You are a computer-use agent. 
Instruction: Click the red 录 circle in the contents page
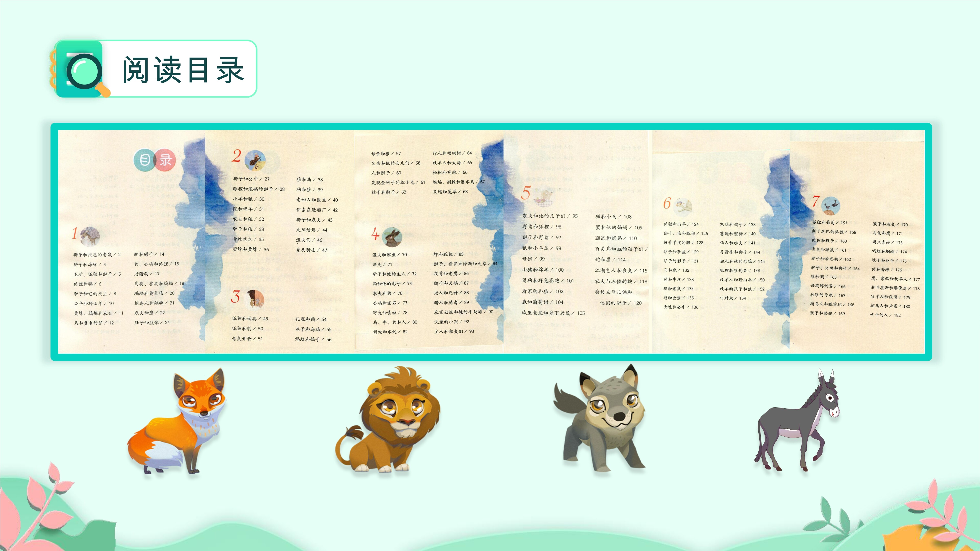165,160
